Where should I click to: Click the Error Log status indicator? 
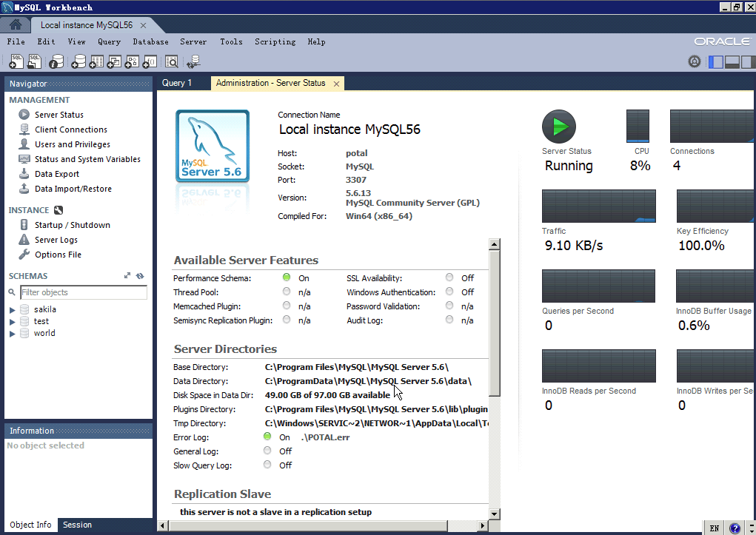267,436
